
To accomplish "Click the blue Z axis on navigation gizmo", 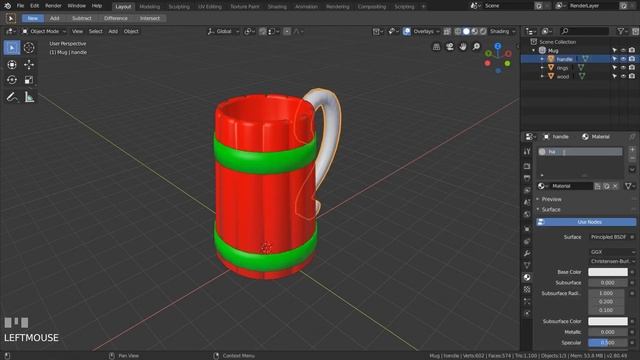I will [x=498, y=46].
